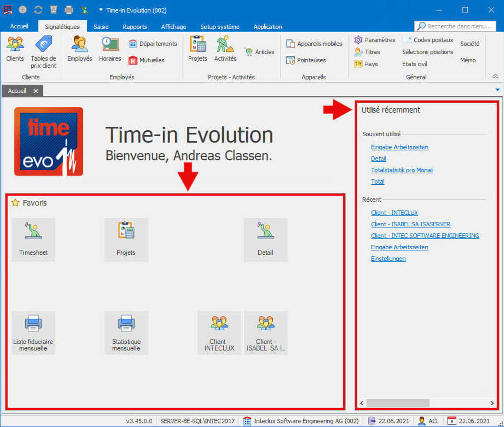Open Etats civil

414,64
